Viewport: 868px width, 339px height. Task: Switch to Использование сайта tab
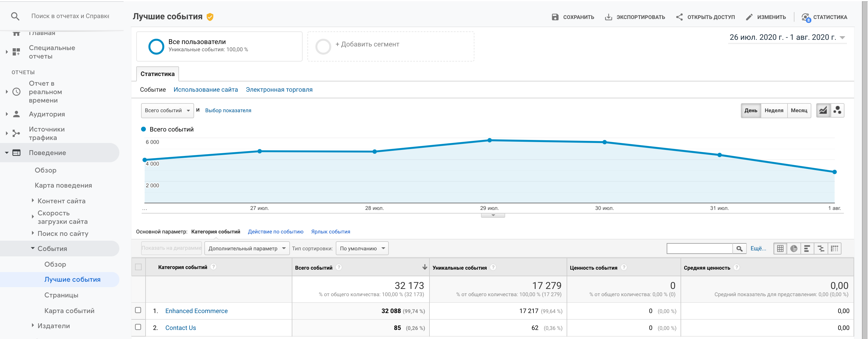click(x=206, y=90)
